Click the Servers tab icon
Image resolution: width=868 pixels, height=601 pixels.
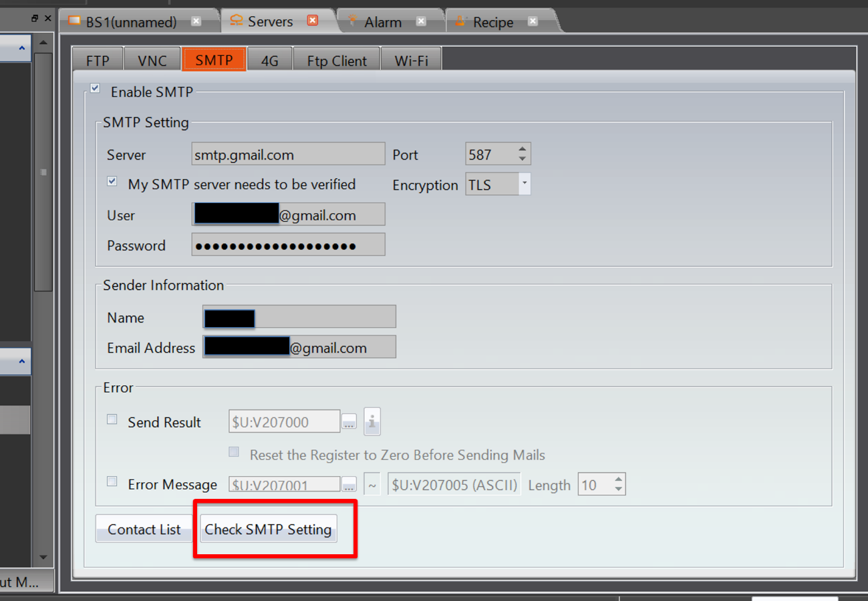tap(236, 21)
